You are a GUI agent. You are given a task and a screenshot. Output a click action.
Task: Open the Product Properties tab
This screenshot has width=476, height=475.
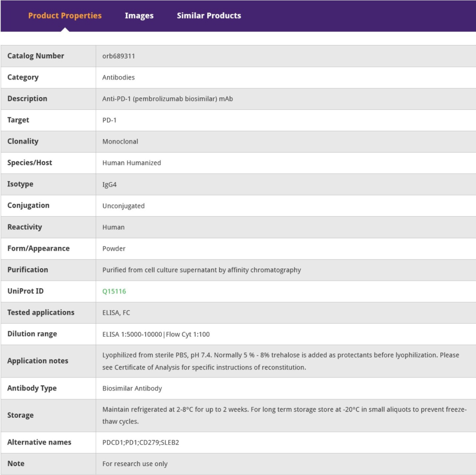click(65, 16)
